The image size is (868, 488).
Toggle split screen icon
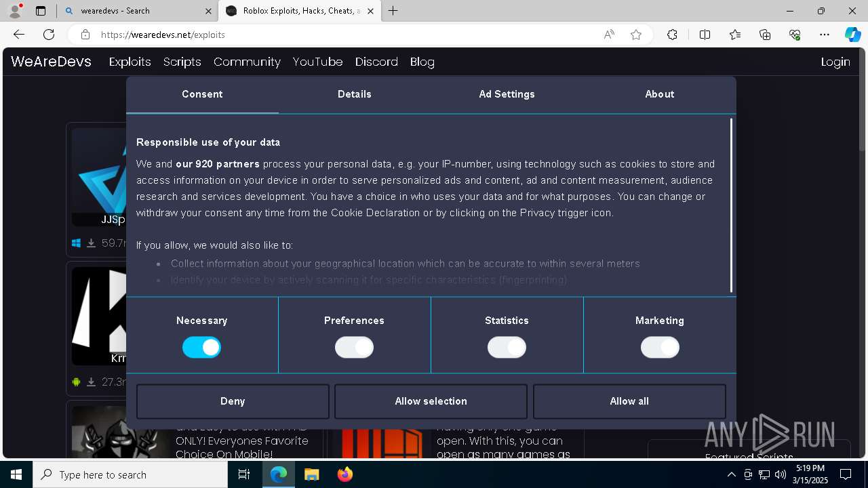pyautogui.click(x=705, y=35)
